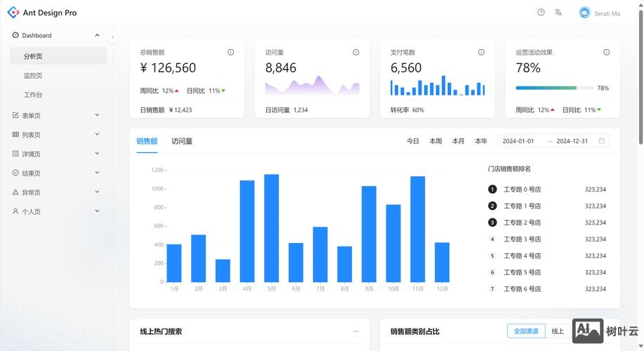Image resolution: width=644 pixels, height=351 pixels.
Task: Click the 结果页 check-circle icon
Action: (15, 173)
